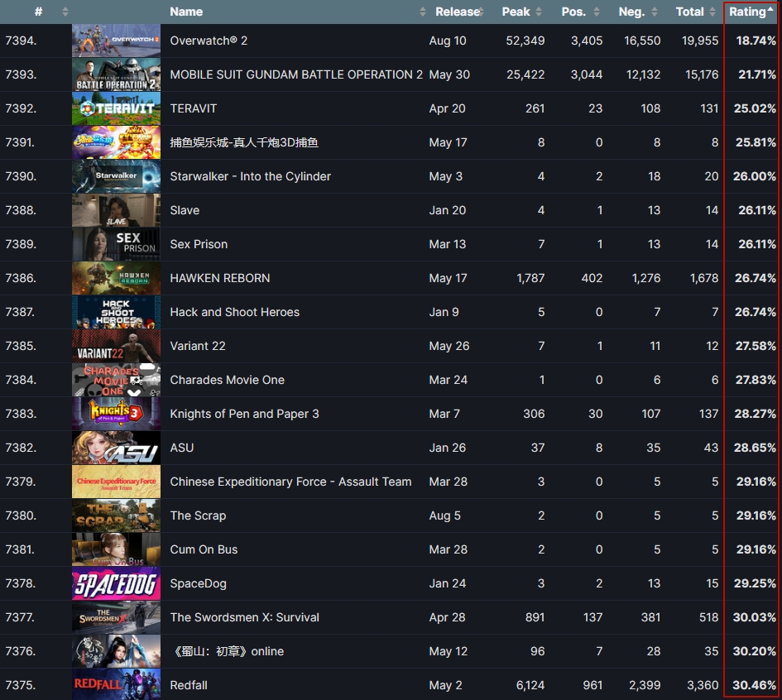Open The Scrap thumbnail image
782x700 pixels.
point(116,515)
